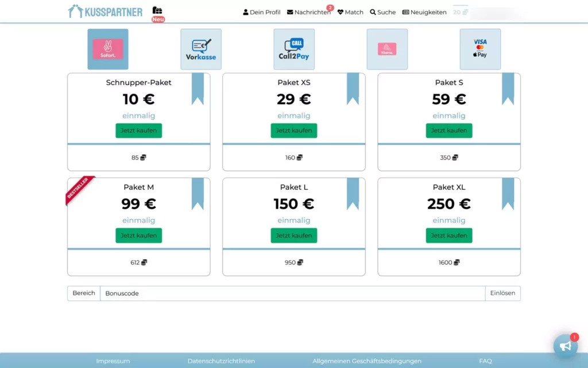The height and width of the screenshot is (368, 588).
Task: Open the Neuigkeiten page
Action: coord(424,11)
